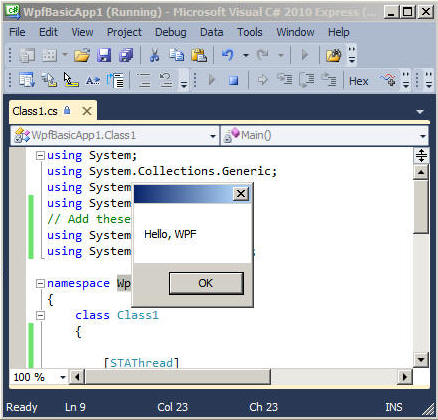Open the active files list dropdown arrow
The height and width of the screenshot is (420, 438).
click(420, 112)
